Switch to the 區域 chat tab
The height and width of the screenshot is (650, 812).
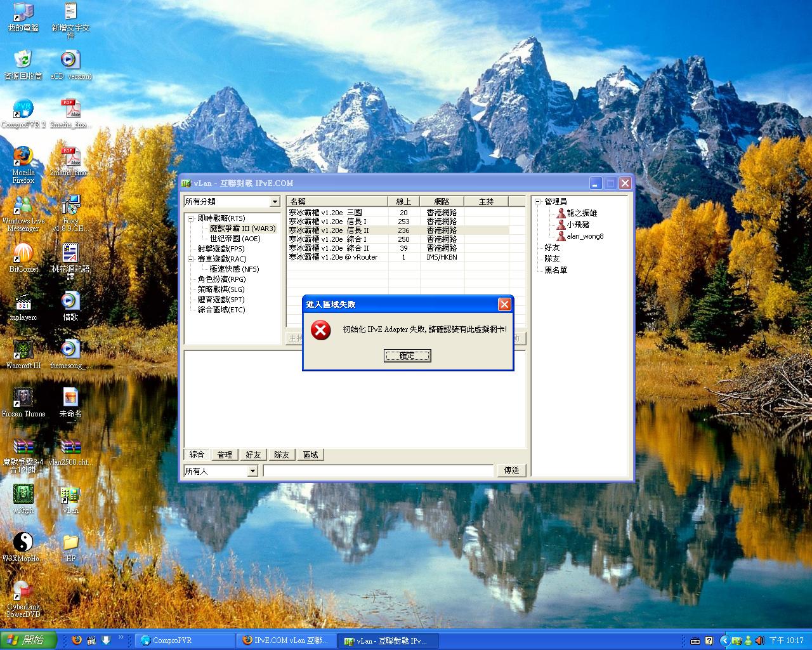click(310, 455)
